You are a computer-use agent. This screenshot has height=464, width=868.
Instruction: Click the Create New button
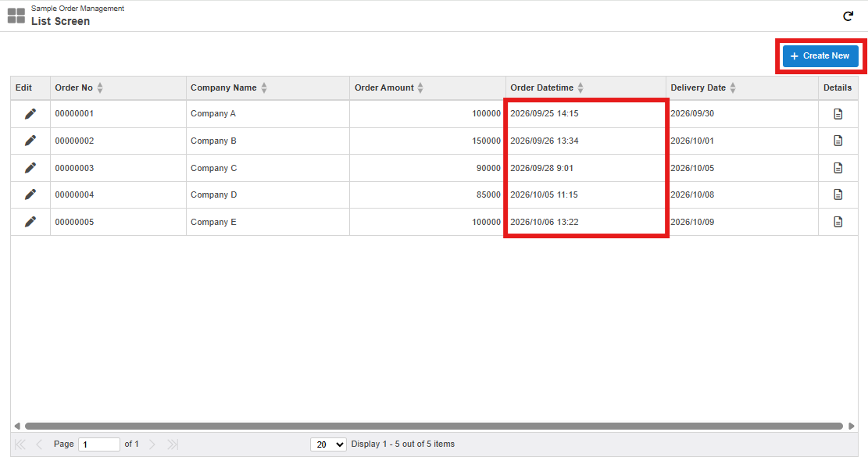click(820, 56)
